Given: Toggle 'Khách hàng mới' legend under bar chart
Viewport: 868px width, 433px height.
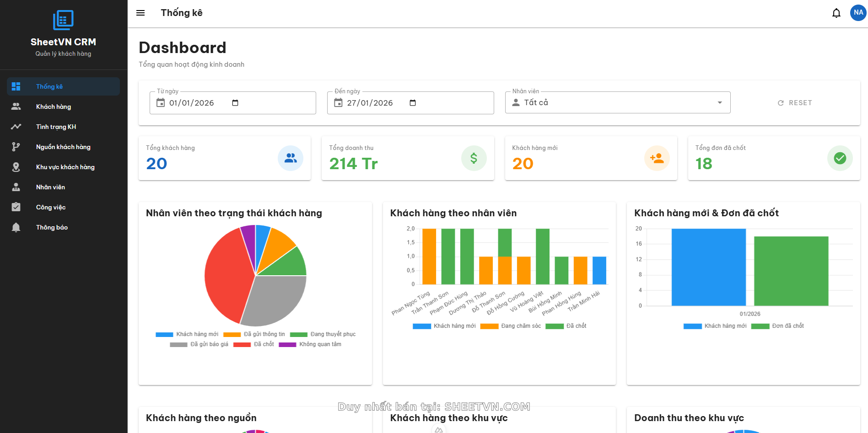Looking at the screenshot, I should point(444,326).
